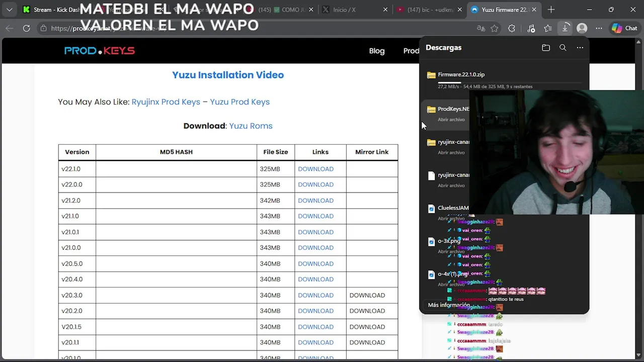Click the first ryujinx-canary folder icon
Screen dimensions: 644x362
431,143
